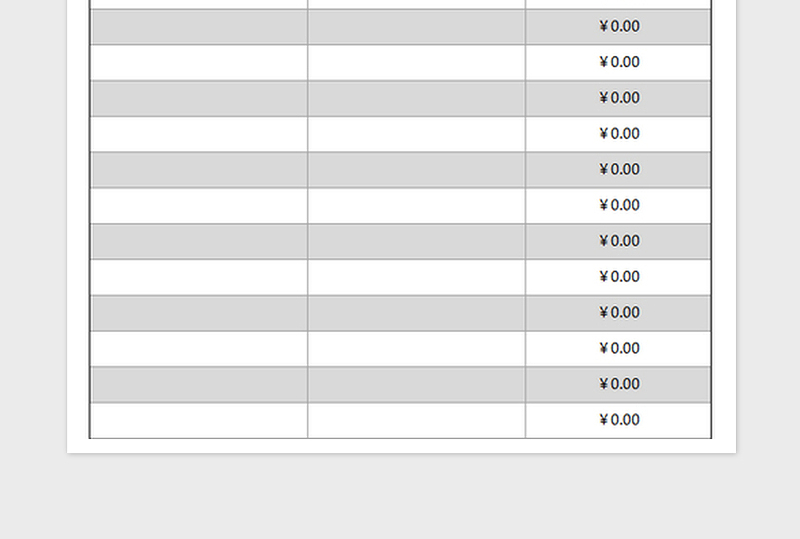Click ¥0.00 in the first fully visible white row

[x=618, y=62]
